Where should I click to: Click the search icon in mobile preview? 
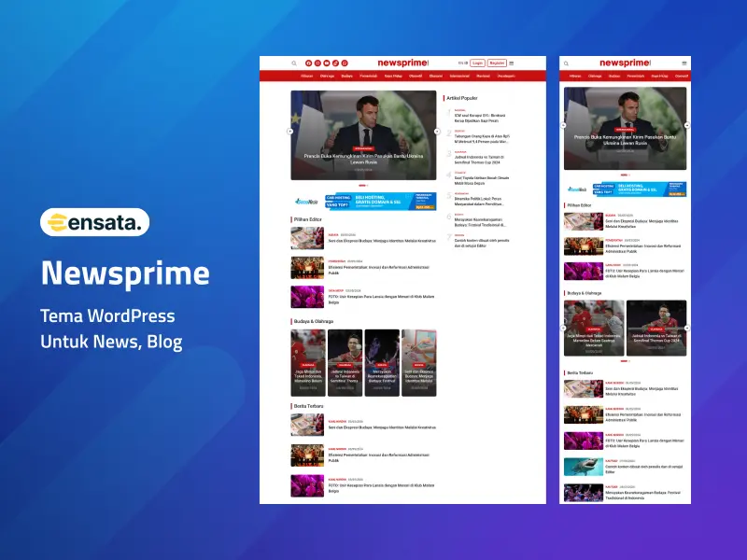(568, 63)
